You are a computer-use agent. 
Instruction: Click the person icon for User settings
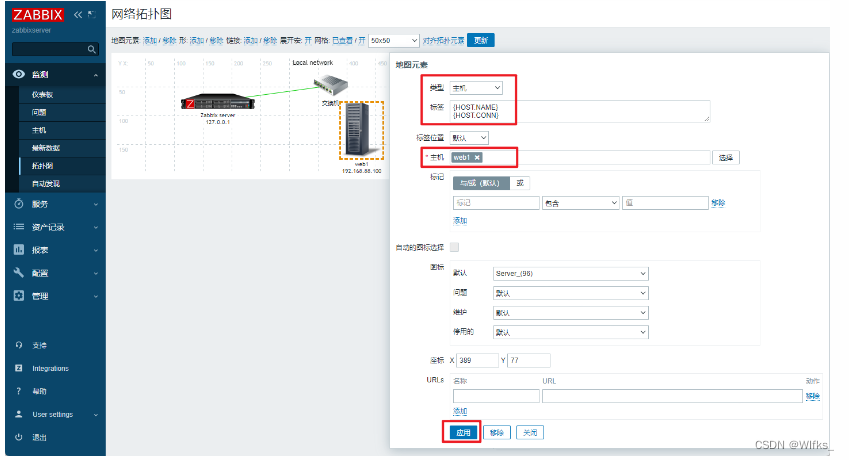pyautogui.click(x=19, y=414)
